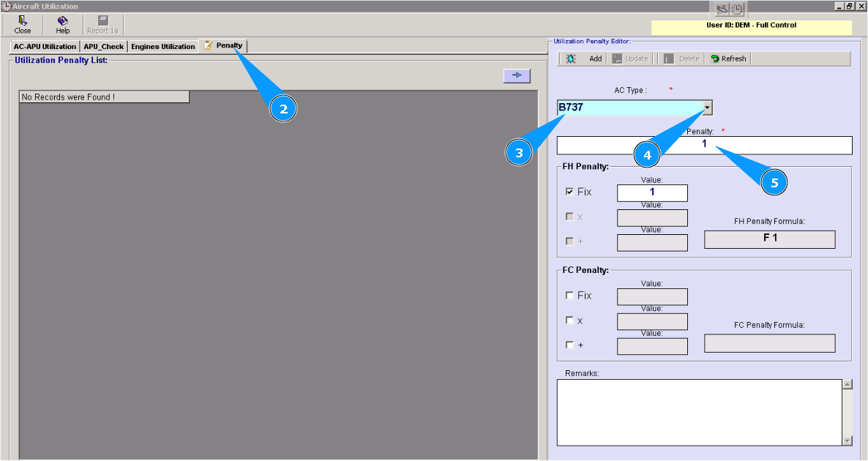Open Help via the book icon
The width and height of the screenshot is (868, 461).
(62, 20)
